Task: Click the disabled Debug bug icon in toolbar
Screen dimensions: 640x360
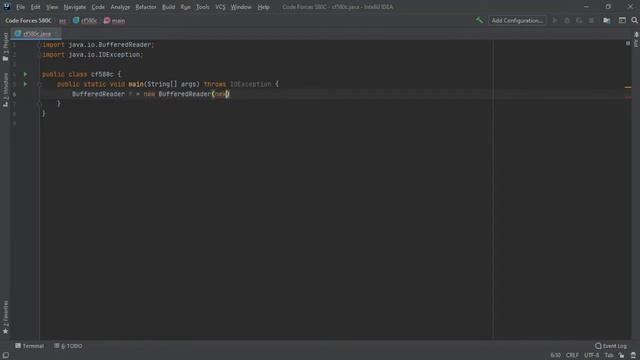Action: pos(567,20)
